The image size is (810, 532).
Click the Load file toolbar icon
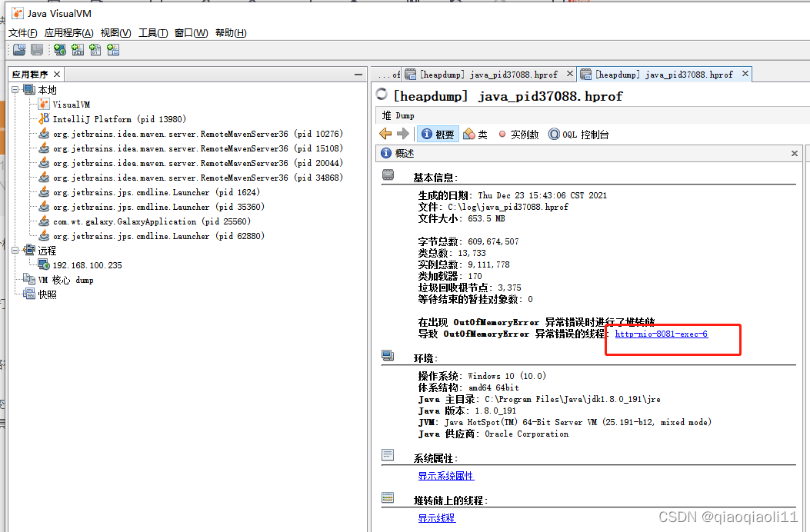point(20,49)
